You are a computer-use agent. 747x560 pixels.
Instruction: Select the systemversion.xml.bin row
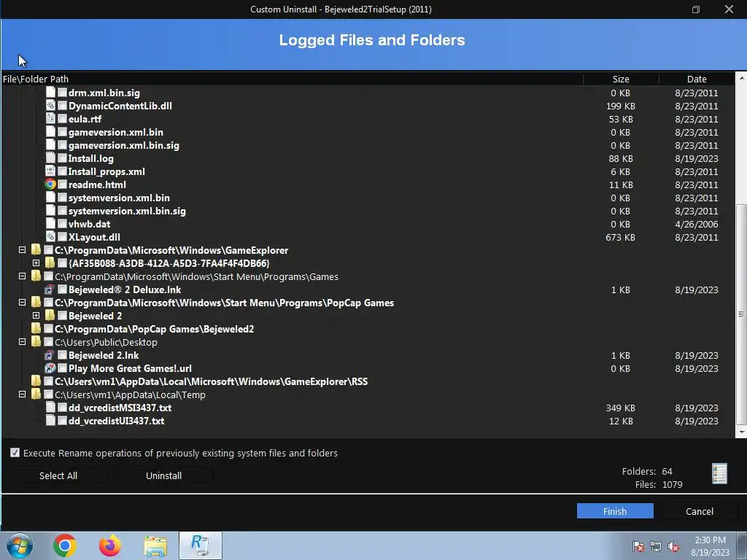(x=368, y=197)
